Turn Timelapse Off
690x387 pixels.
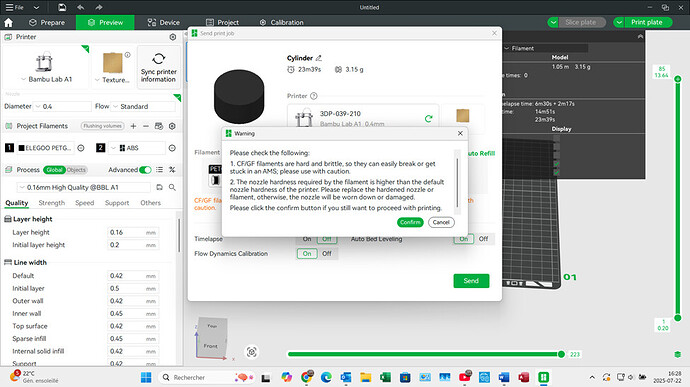point(327,239)
